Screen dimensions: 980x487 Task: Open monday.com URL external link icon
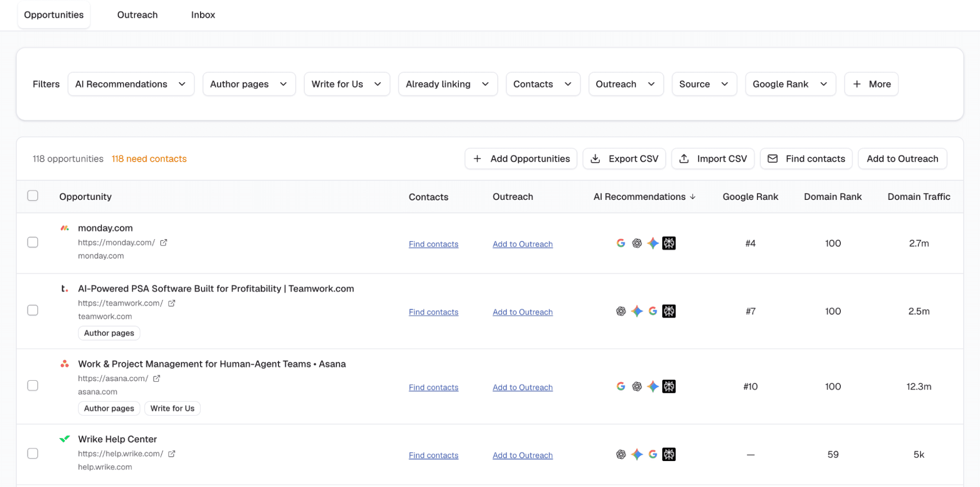(164, 243)
